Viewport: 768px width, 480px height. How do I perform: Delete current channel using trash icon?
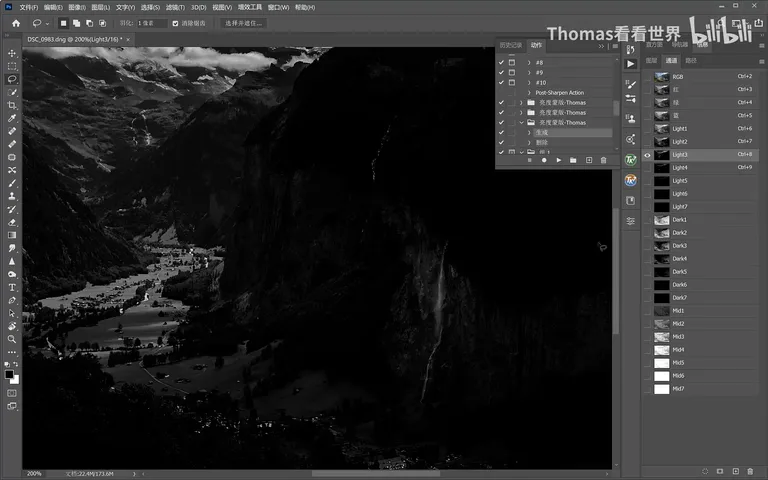click(750, 471)
